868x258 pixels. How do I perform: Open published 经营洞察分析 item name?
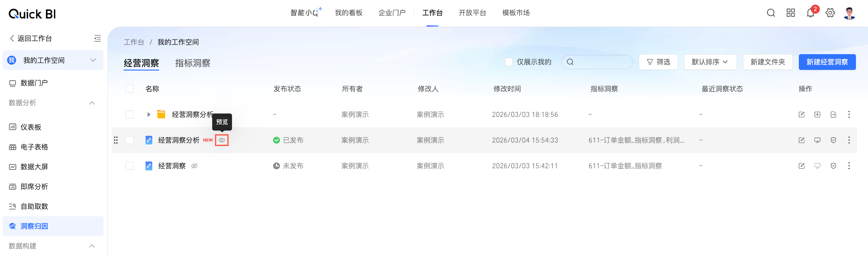click(x=179, y=140)
